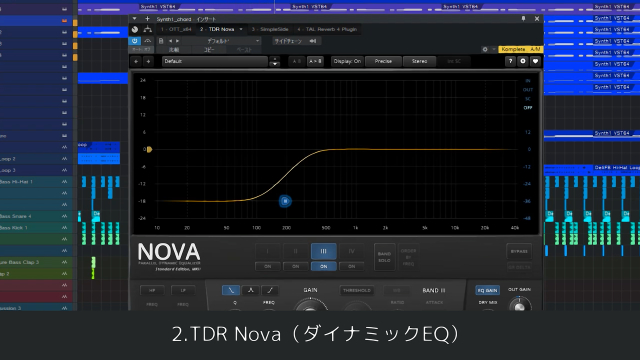Select the low shelf filter shape
Viewport: 640px width, 360px height.
231,290
